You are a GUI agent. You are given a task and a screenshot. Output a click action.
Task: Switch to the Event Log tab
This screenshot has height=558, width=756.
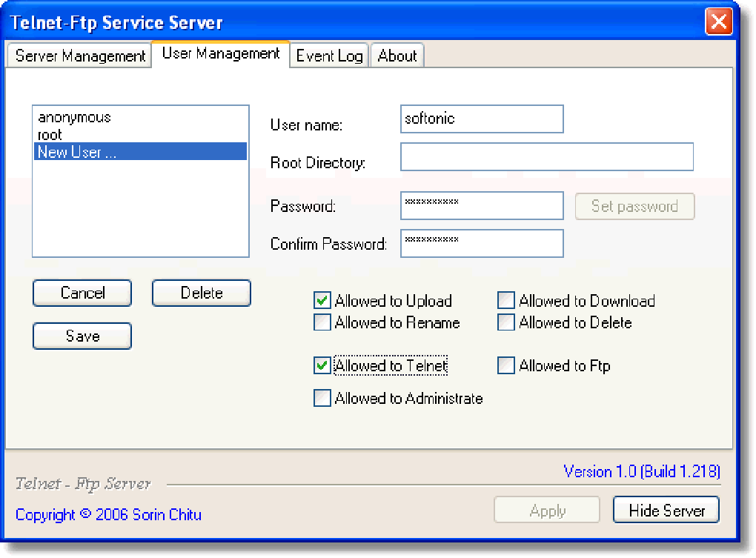point(328,55)
